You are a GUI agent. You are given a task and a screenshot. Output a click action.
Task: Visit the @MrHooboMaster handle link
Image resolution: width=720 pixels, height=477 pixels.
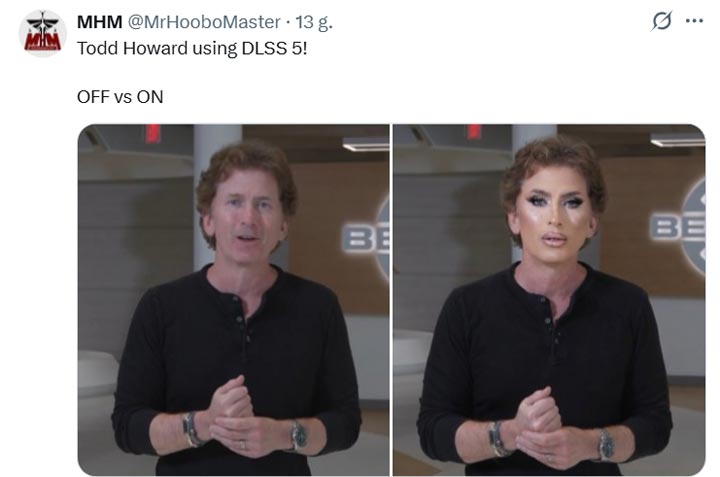(203, 22)
